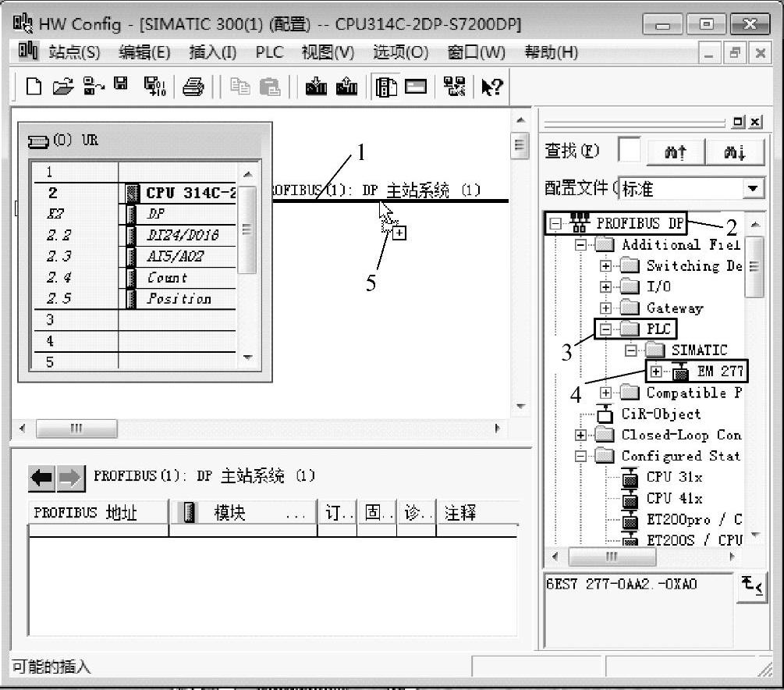
Task: Open the 视图(V) menu
Action: click(x=328, y=52)
